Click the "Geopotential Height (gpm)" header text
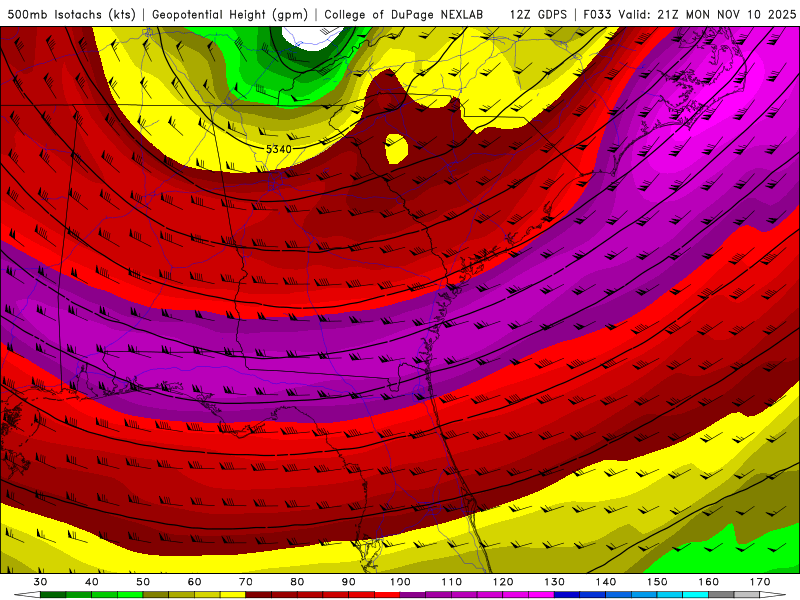 coord(230,15)
